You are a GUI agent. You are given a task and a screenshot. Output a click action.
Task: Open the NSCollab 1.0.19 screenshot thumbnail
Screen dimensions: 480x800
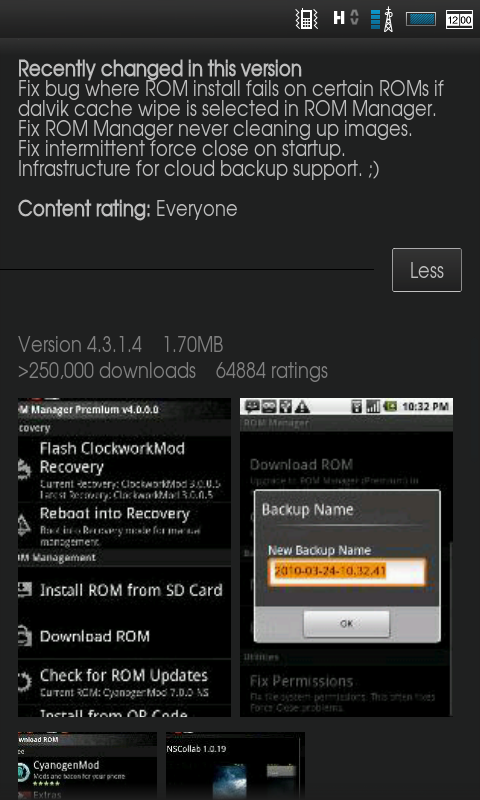point(235,766)
